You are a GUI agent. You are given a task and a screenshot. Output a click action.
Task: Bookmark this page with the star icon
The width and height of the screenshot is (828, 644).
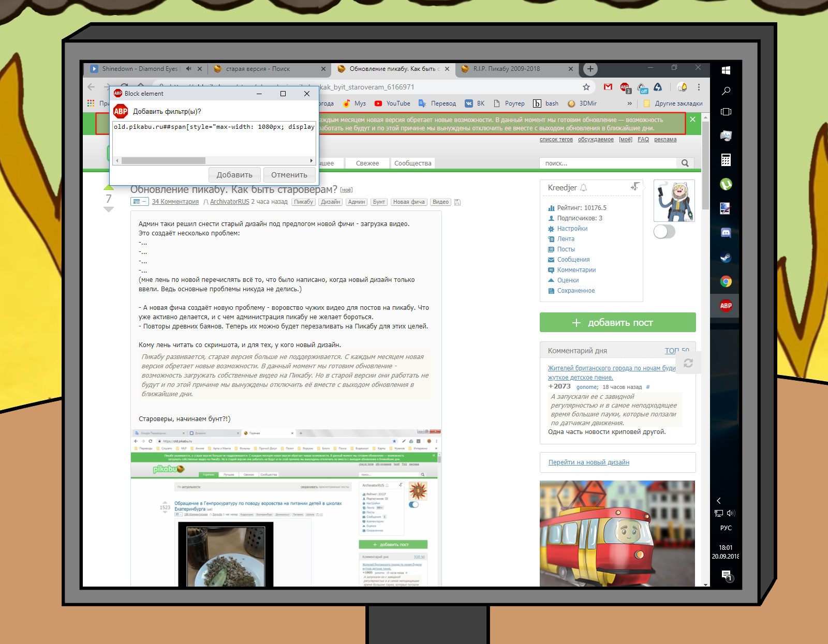tap(586, 87)
